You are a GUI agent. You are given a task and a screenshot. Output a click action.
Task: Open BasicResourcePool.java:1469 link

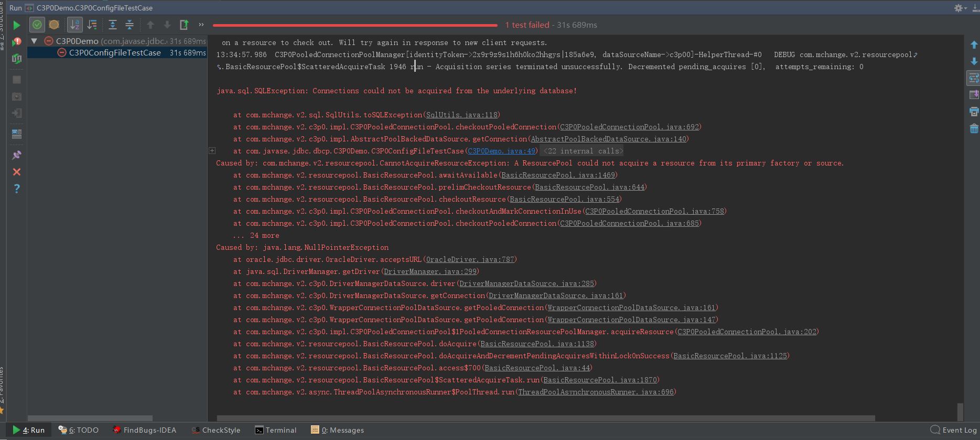pyautogui.click(x=558, y=175)
